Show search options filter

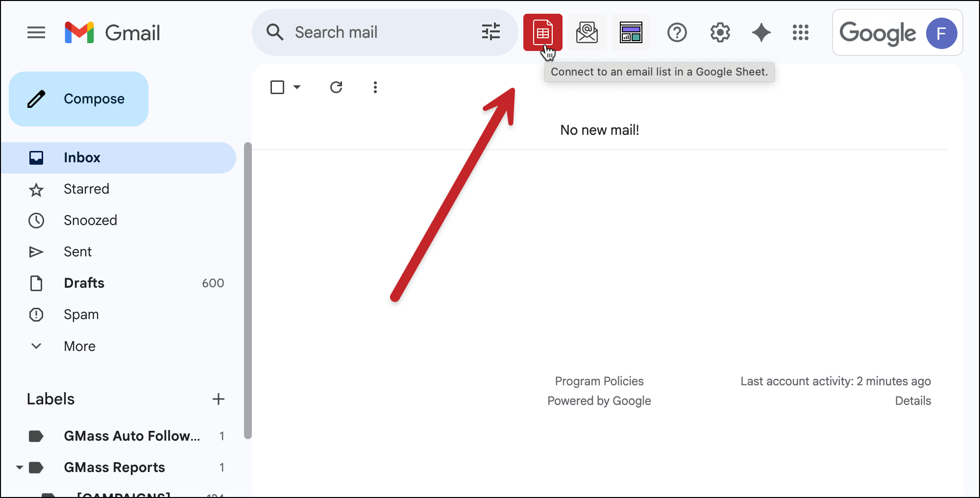coord(490,32)
